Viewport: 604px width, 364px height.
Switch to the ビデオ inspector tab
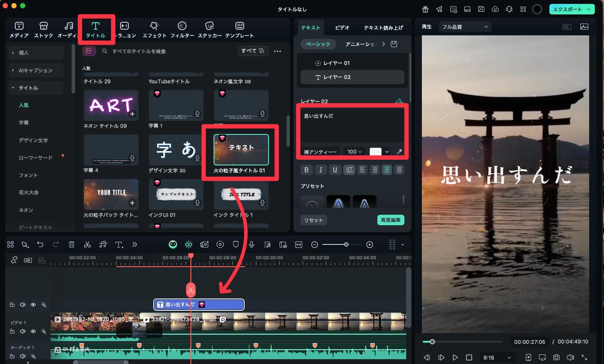tap(342, 27)
